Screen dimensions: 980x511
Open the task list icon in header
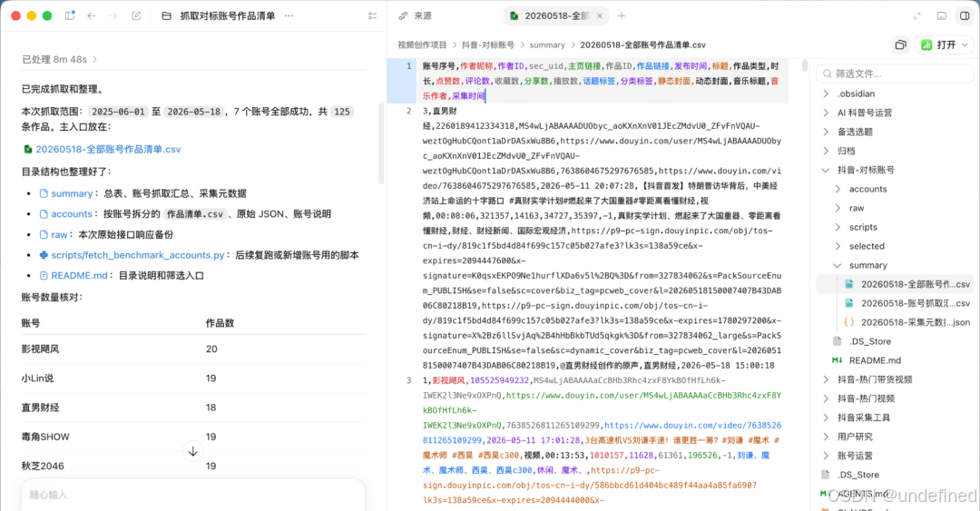click(x=373, y=15)
